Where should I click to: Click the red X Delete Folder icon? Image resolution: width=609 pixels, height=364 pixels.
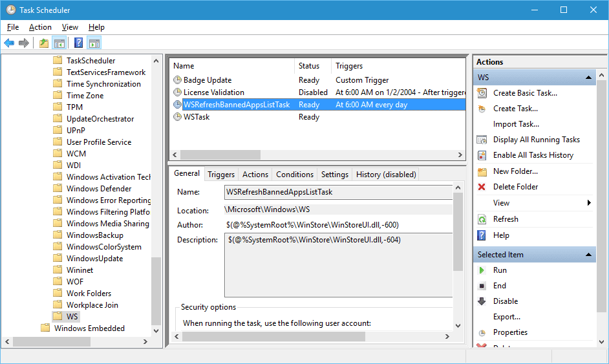point(482,187)
